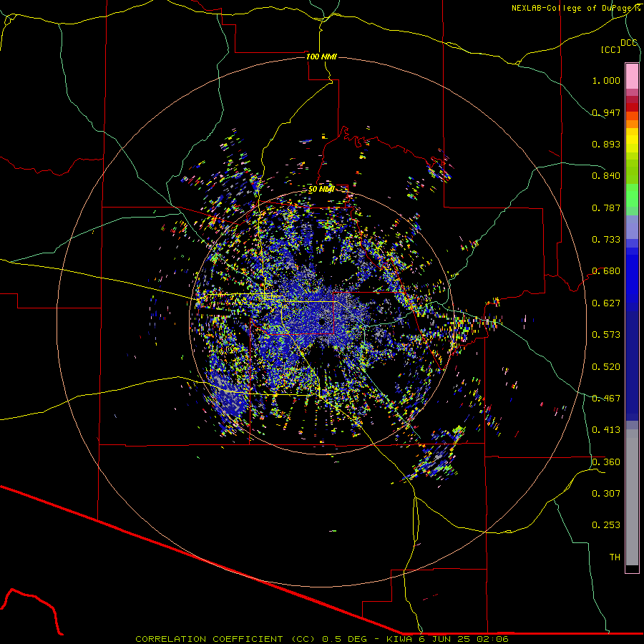This screenshot has width=644, height=644.
Task: Click the pink color band at legend top
Action: pyautogui.click(x=632, y=77)
